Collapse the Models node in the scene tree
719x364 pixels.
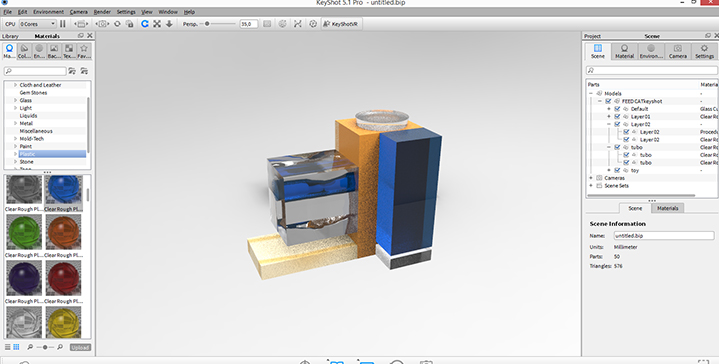click(591, 94)
